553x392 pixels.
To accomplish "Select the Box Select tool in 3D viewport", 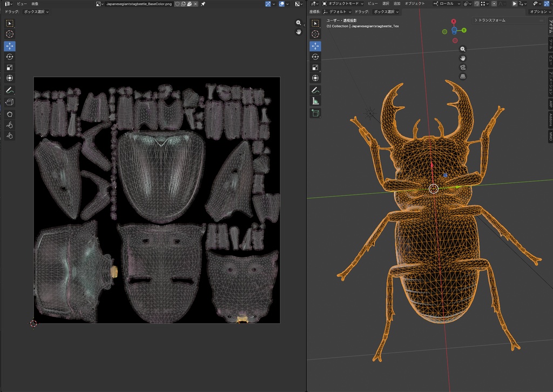I will coord(315,24).
